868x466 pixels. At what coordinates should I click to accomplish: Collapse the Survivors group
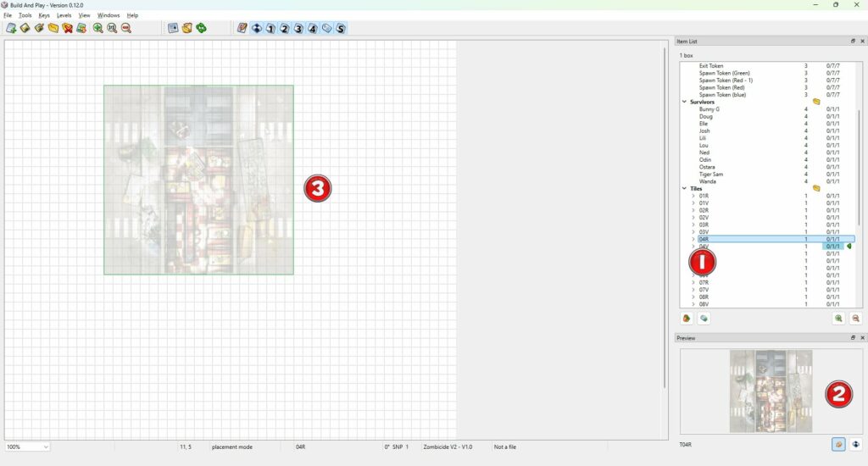685,102
